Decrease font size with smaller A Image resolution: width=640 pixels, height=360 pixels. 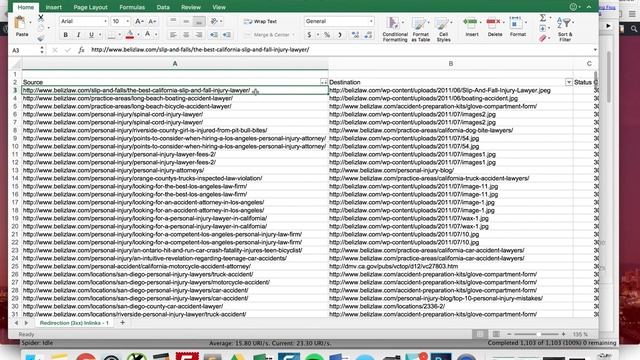[x=152, y=21]
